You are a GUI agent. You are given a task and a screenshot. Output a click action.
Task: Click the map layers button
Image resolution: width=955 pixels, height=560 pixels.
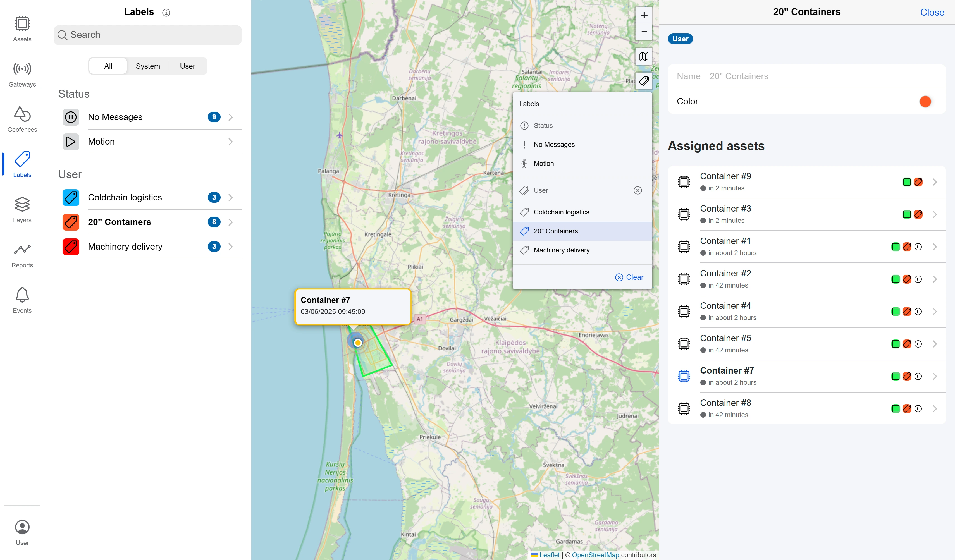[643, 56]
